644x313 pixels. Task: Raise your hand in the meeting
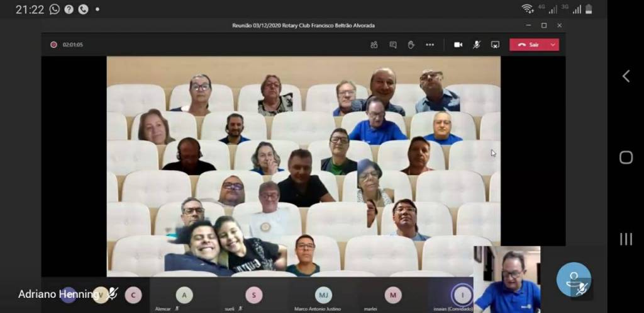(x=411, y=45)
